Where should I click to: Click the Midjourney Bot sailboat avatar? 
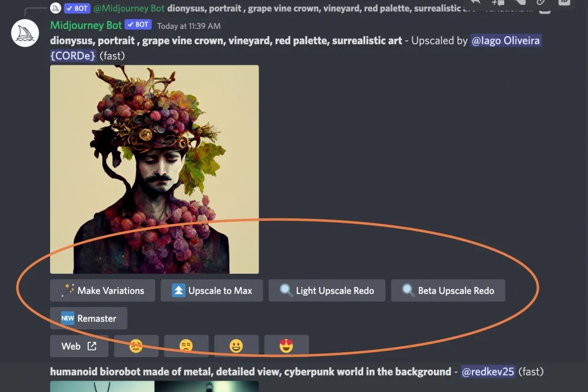(24, 33)
